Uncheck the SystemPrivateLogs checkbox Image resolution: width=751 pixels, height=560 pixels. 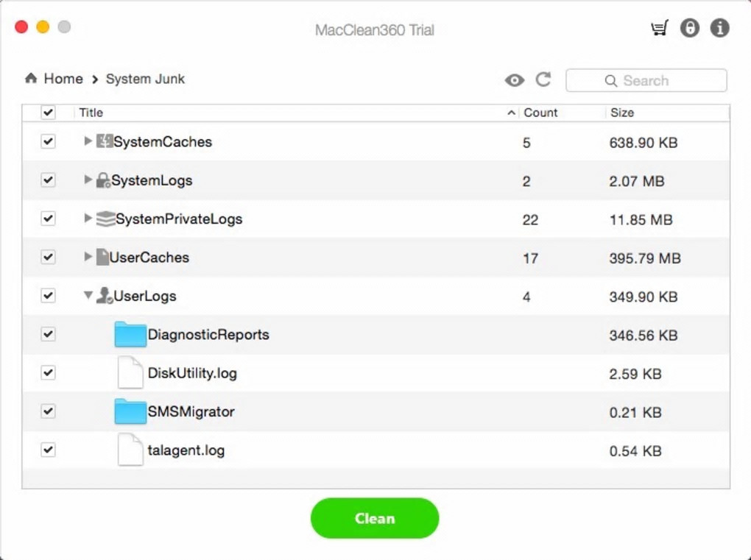tap(48, 219)
